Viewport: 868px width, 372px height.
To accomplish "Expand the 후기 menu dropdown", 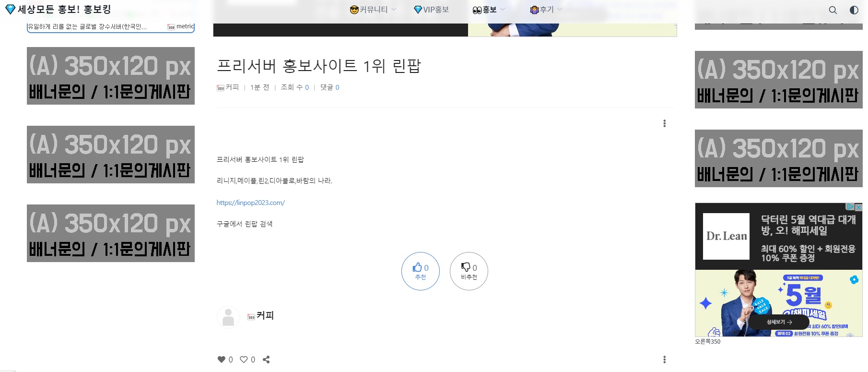I will tap(546, 10).
